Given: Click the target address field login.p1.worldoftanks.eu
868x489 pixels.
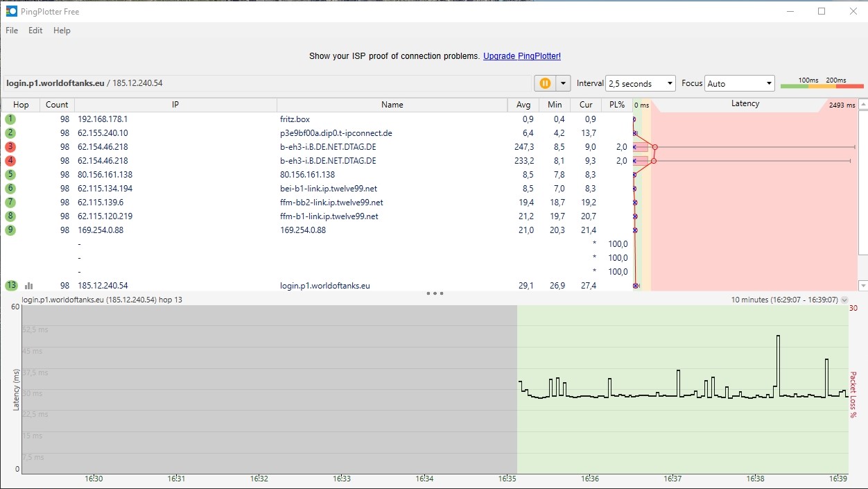Looking at the screenshot, I should pos(266,83).
